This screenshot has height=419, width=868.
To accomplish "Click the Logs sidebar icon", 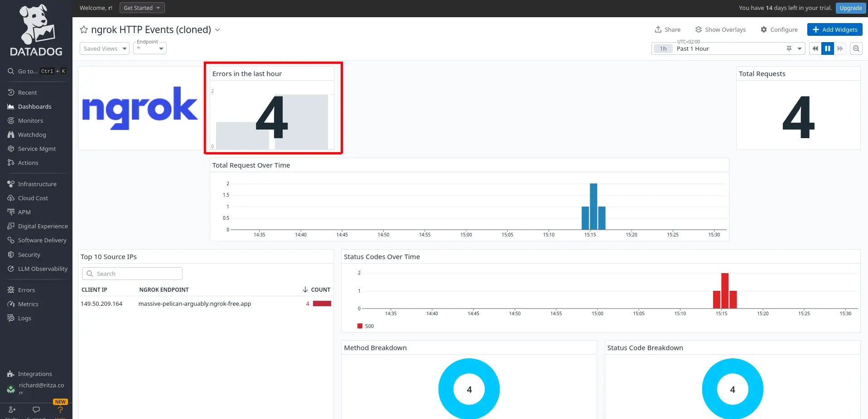I will click(x=11, y=318).
